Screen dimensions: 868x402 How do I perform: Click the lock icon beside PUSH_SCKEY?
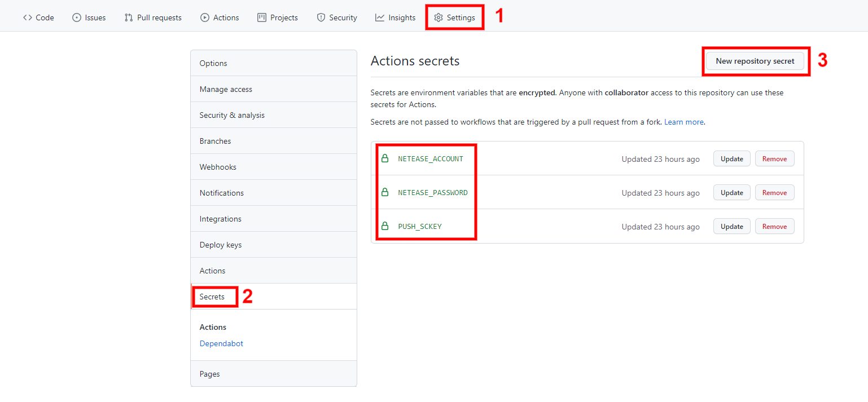(x=385, y=227)
